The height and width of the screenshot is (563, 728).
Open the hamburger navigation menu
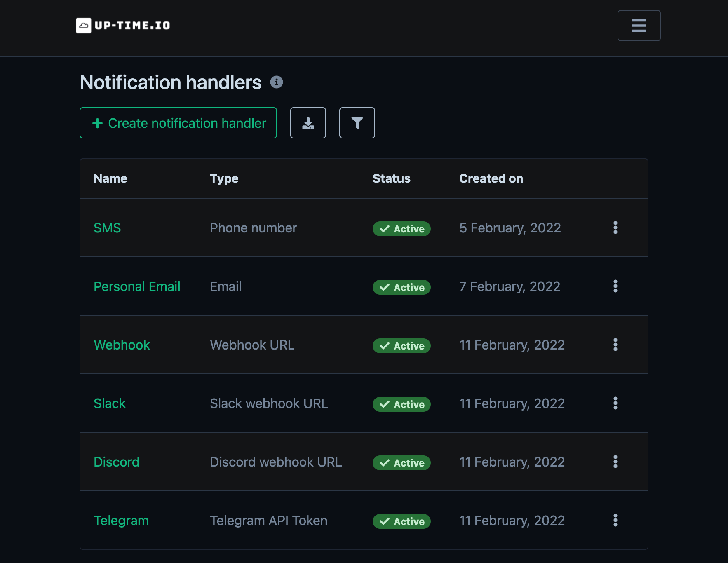click(x=639, y=26)
